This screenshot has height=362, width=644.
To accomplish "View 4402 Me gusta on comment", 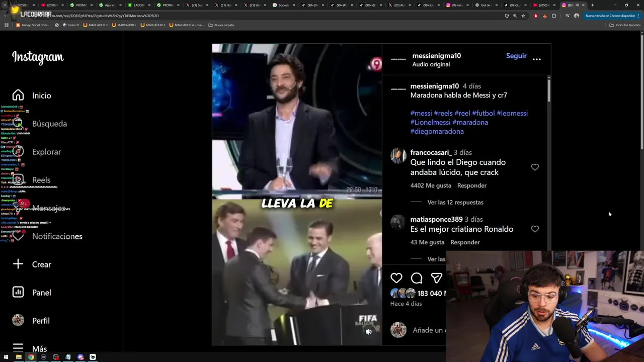I will click(x=430, y=186).
